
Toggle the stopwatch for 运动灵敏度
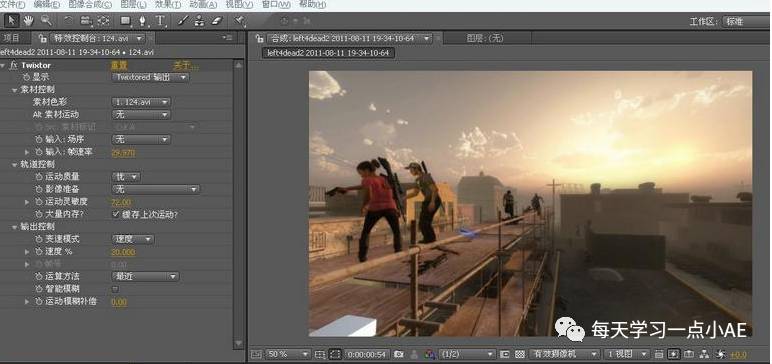coord(38,202)
